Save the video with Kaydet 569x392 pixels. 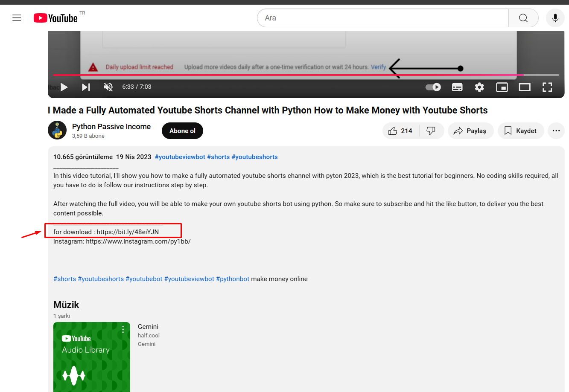[520, 131]
